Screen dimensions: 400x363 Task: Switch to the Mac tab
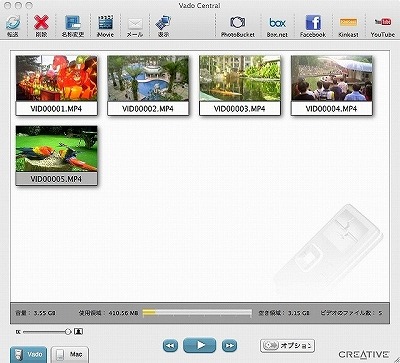[x=70, y=354]
